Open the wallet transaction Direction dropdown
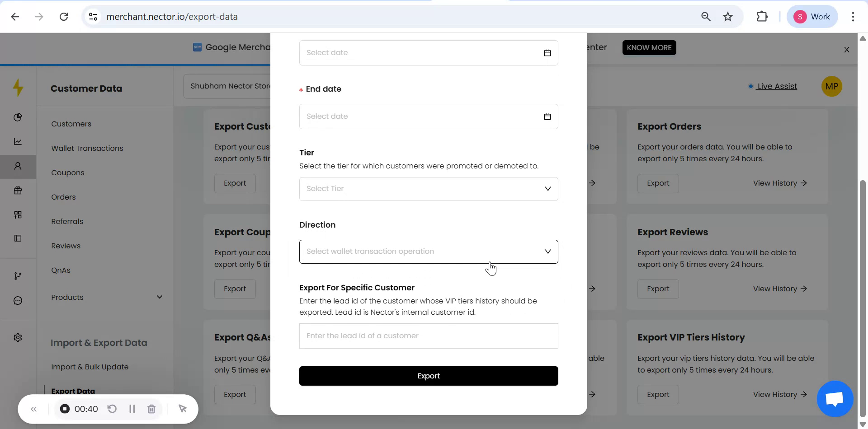Viewport: 868px width, 429px height. [428, 252]
